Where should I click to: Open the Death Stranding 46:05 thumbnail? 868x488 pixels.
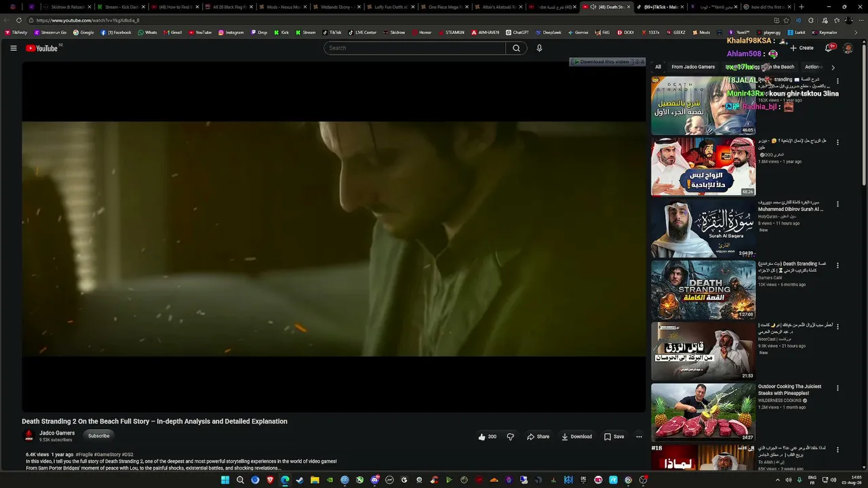tap(703, 105)
